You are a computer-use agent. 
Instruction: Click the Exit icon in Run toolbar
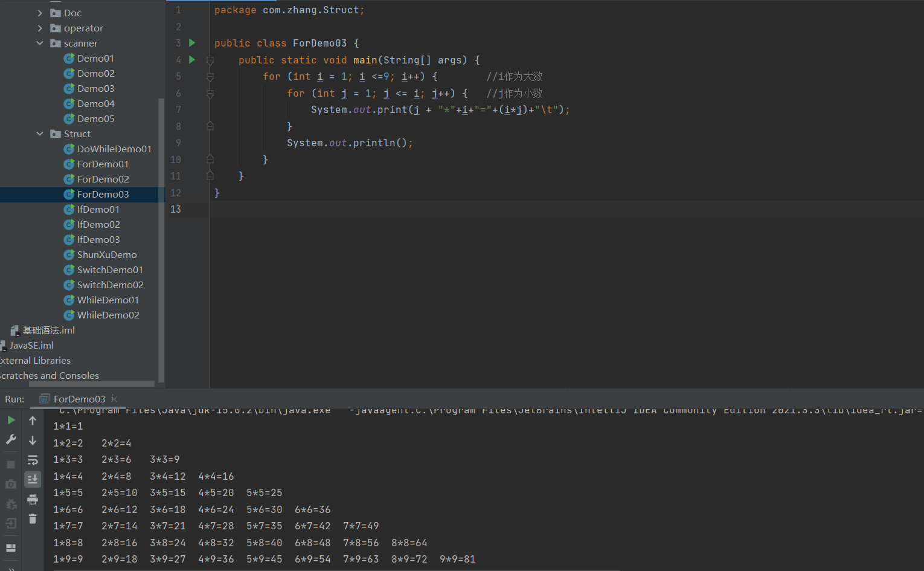pyautogui.click(x=11, y=524)
